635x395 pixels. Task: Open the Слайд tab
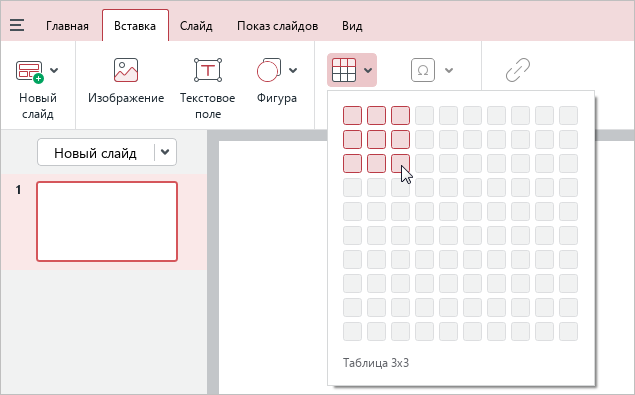point(196,26)
